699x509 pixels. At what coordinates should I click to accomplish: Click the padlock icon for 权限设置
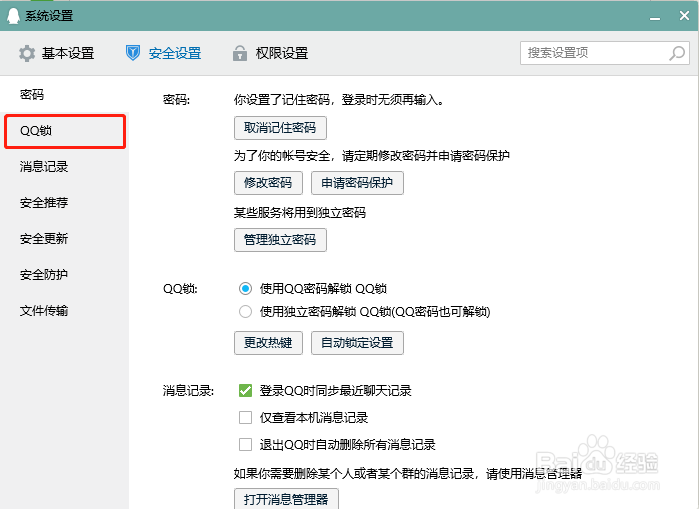240,53
